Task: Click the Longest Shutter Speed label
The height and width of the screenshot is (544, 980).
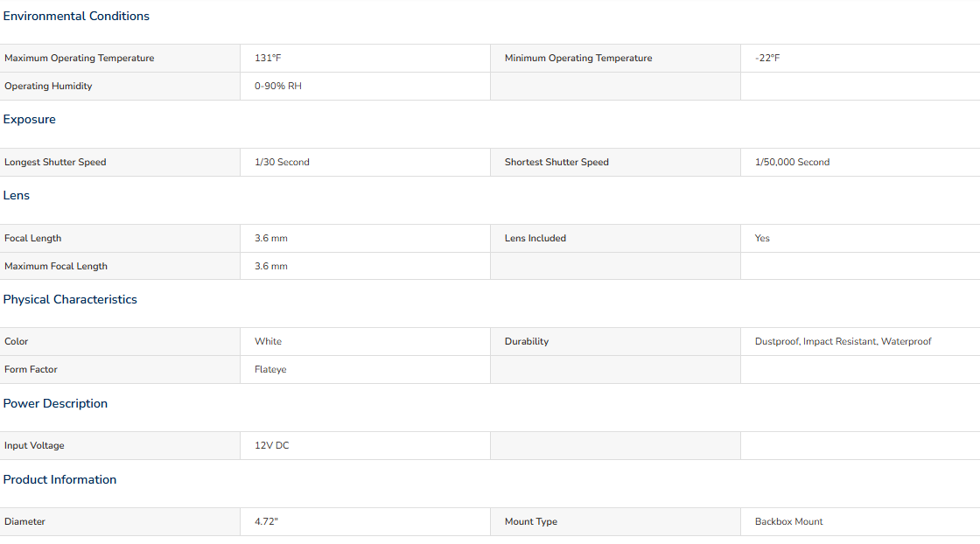Action: coord(55,162)
